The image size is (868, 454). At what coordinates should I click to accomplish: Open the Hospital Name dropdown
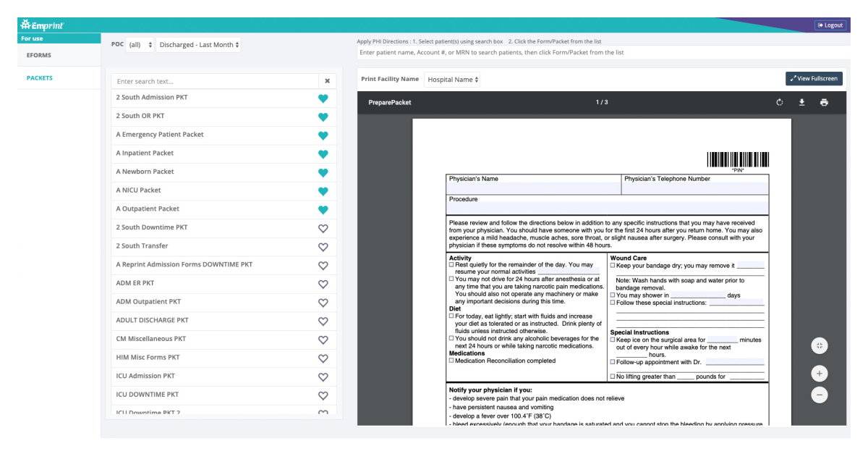[x=450, y=79]
